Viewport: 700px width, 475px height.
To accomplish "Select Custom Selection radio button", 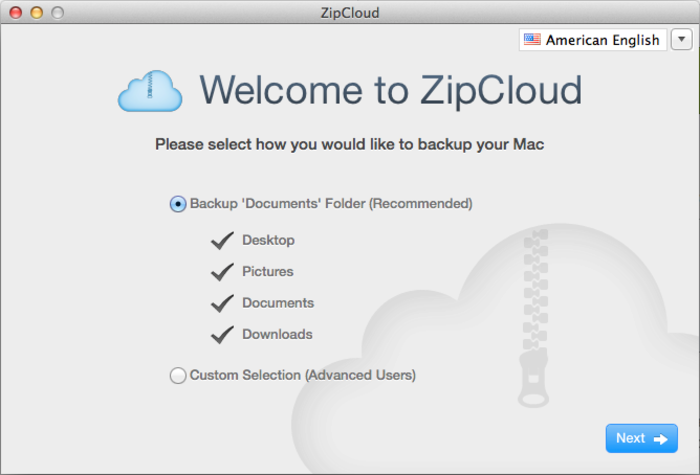I will pyautogui.click(x=178, y=375).
